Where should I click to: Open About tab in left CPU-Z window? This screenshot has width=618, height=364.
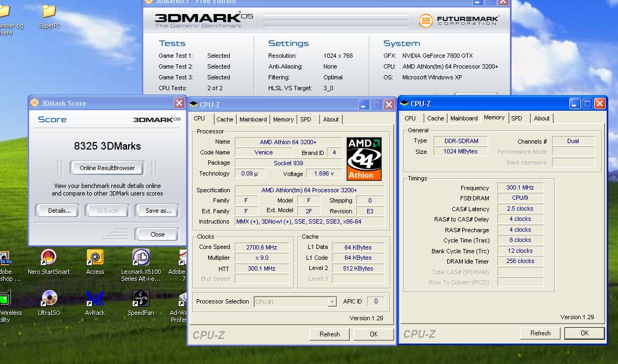(x=331, y=119)
